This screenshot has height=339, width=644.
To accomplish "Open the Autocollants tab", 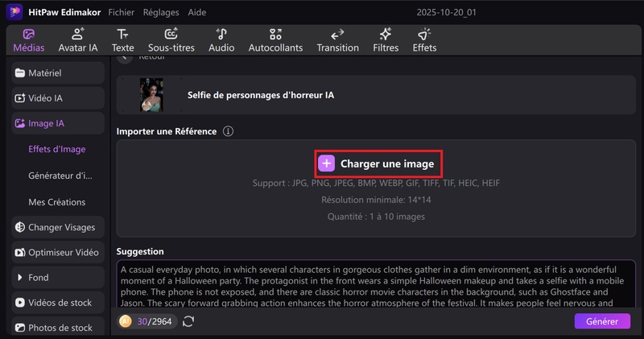I will [275, 40].
